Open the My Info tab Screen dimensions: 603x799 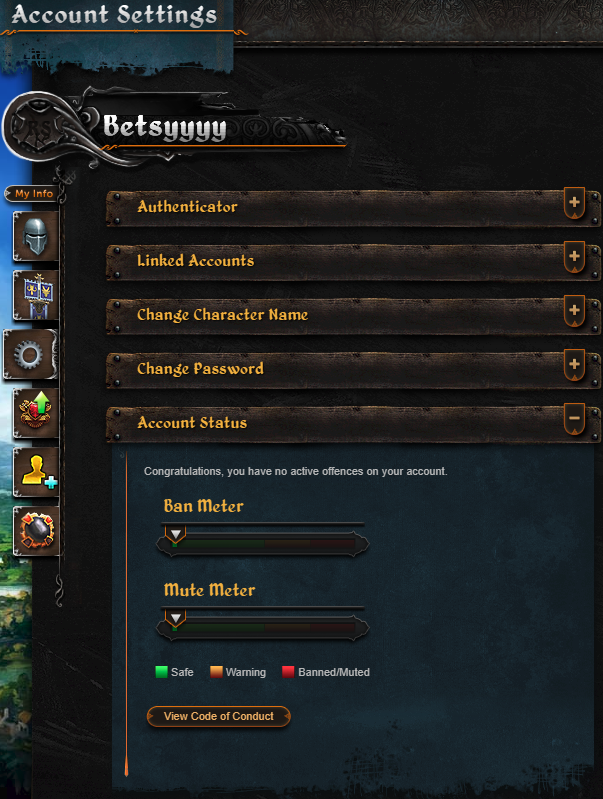(x=31, y=194)
